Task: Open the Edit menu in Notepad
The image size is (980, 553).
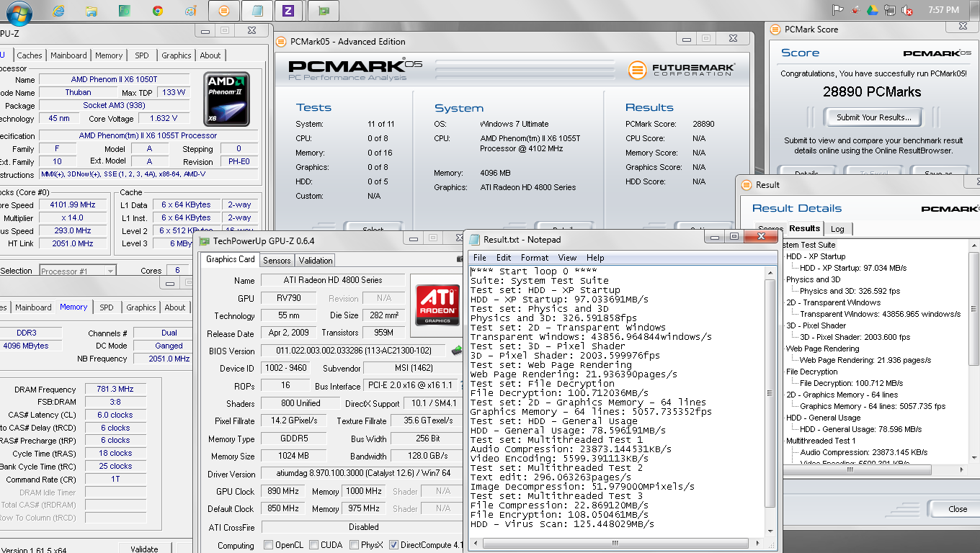Action: pyautogui.click(x=504, y=258)
